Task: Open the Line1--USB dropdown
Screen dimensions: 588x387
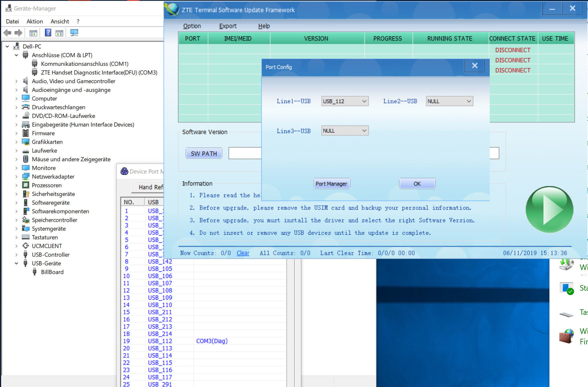Action: (345, 101)
